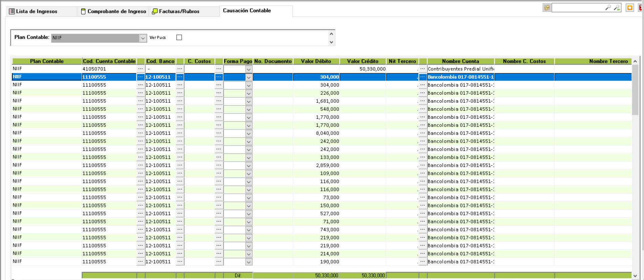Click the find-next magnifier with green arrows
This screenshot has width=644, height=280.
click(617, 7)
